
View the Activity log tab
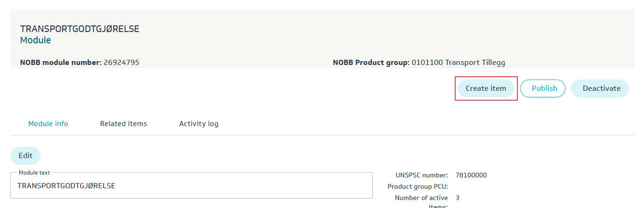tap(199, 124)
